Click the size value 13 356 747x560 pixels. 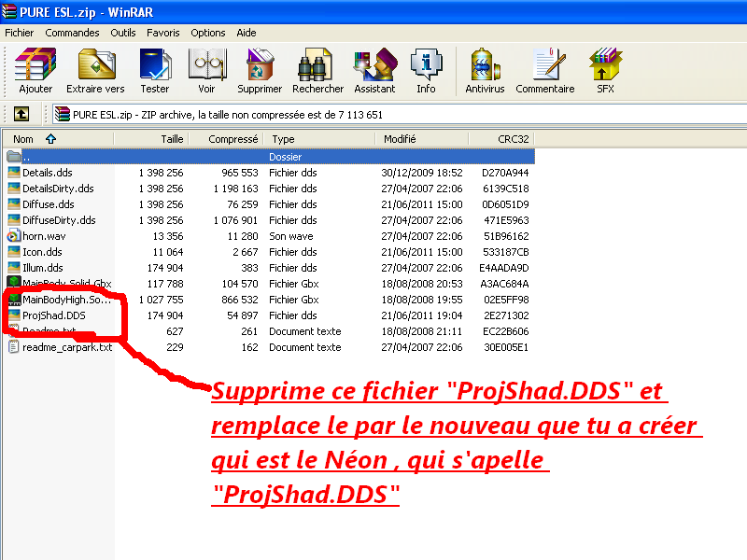pos(168,236)
